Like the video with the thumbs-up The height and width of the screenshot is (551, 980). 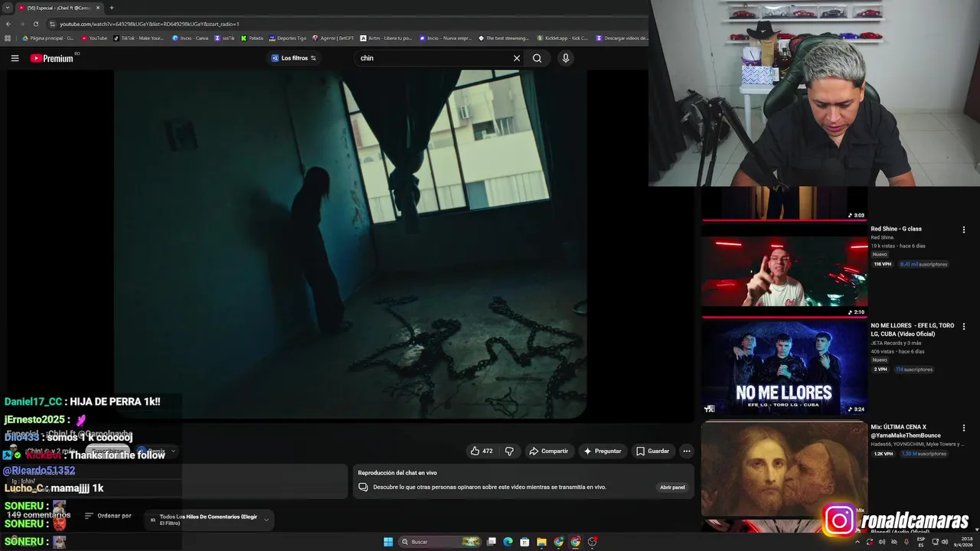[482, 451]
